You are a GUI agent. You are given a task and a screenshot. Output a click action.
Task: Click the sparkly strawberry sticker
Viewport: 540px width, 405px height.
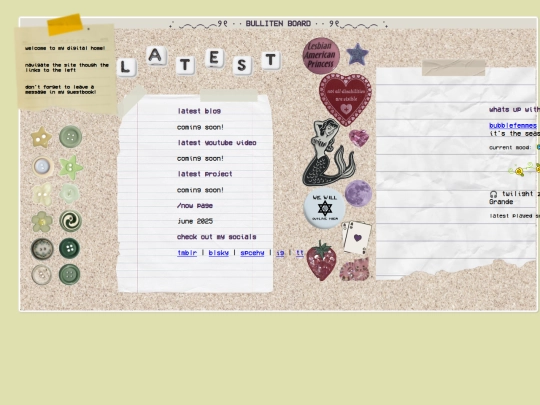[321, 261]
